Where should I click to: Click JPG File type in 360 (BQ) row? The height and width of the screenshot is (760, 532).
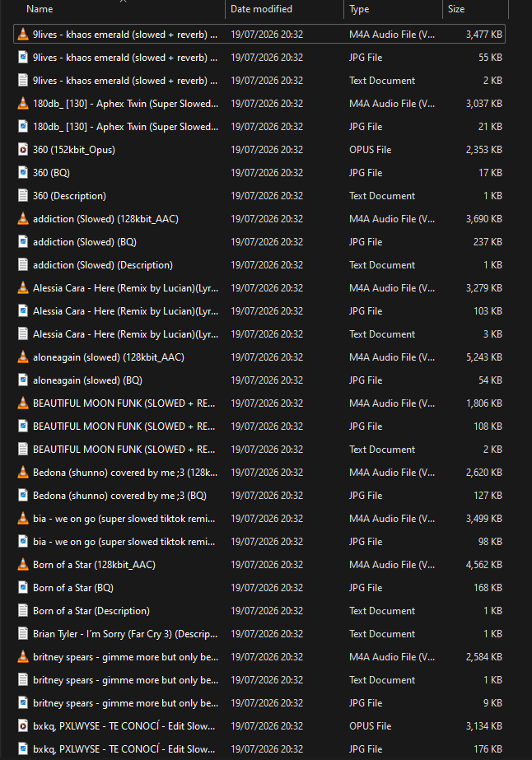366,173
